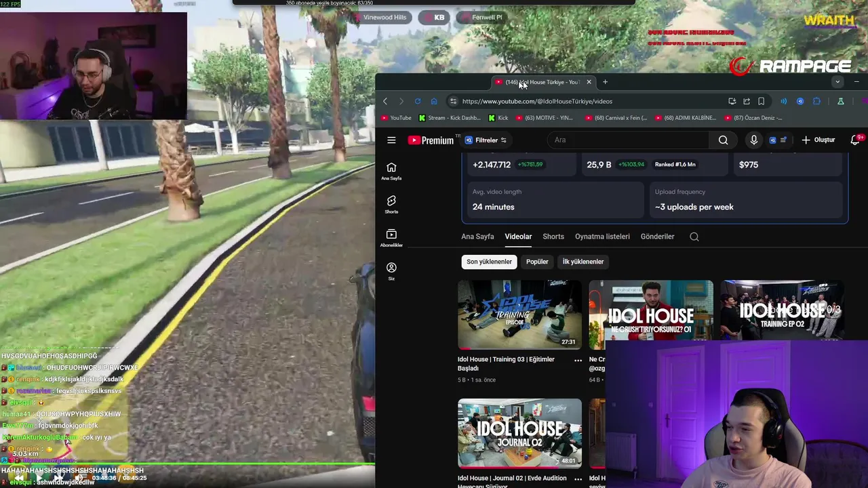Open the Kick bookmark
Viewport: 868px width, 488px height.
point(498,118)
